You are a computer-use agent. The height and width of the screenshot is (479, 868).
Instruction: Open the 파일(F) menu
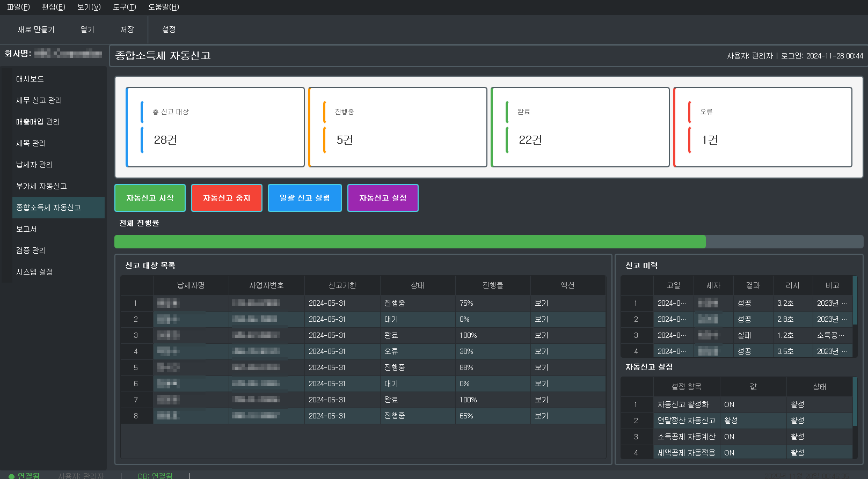click(x=18, y=7)
